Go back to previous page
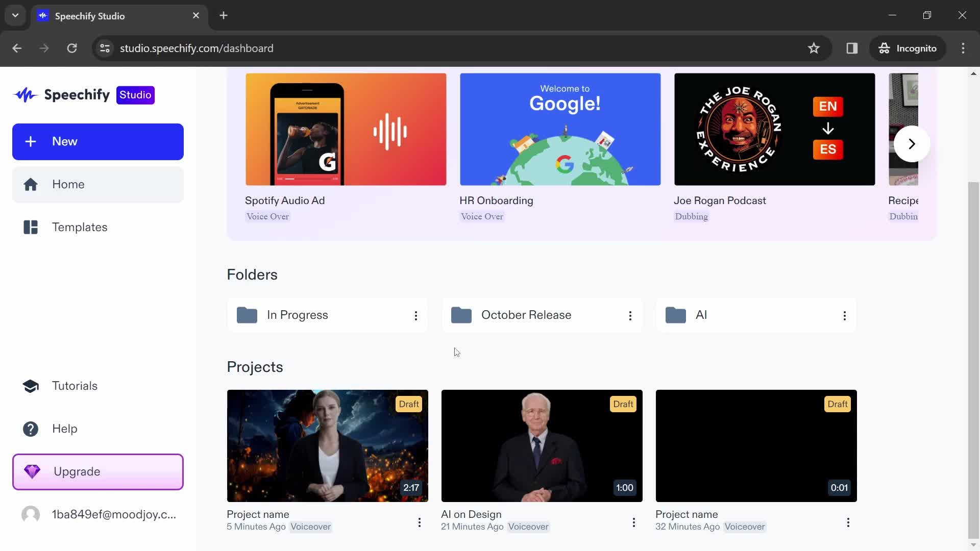The image size is (980, 551). pyautogui.click(x=17, y=48)
